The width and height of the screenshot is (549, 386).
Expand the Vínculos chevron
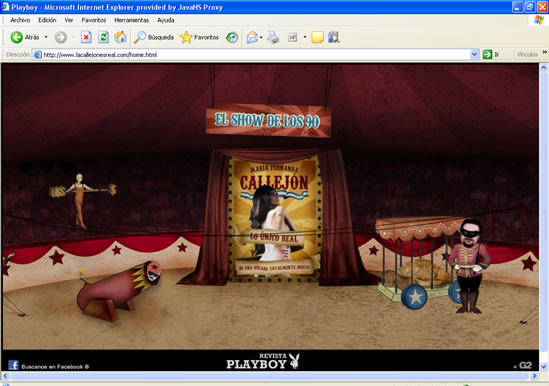pyautogui.click(x=545, y=52)
